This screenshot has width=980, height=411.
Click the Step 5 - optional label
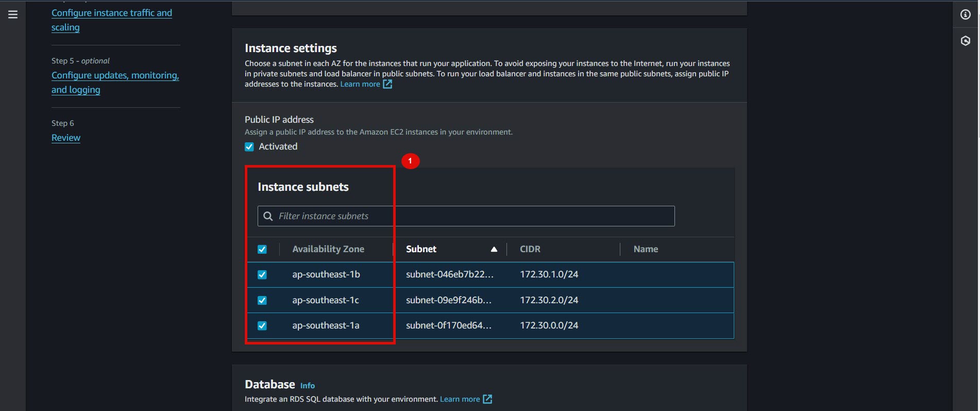click(x=80, y=61)
